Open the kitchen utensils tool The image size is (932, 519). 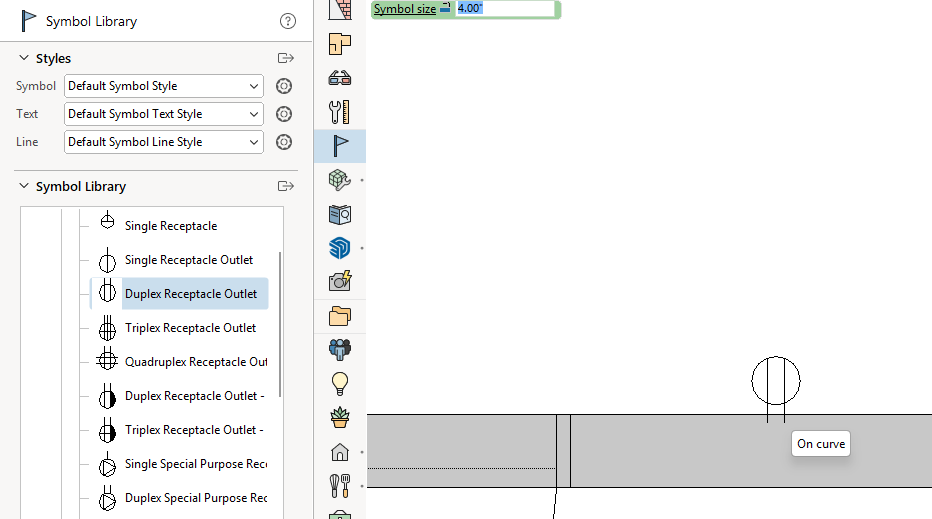(340, 486)
